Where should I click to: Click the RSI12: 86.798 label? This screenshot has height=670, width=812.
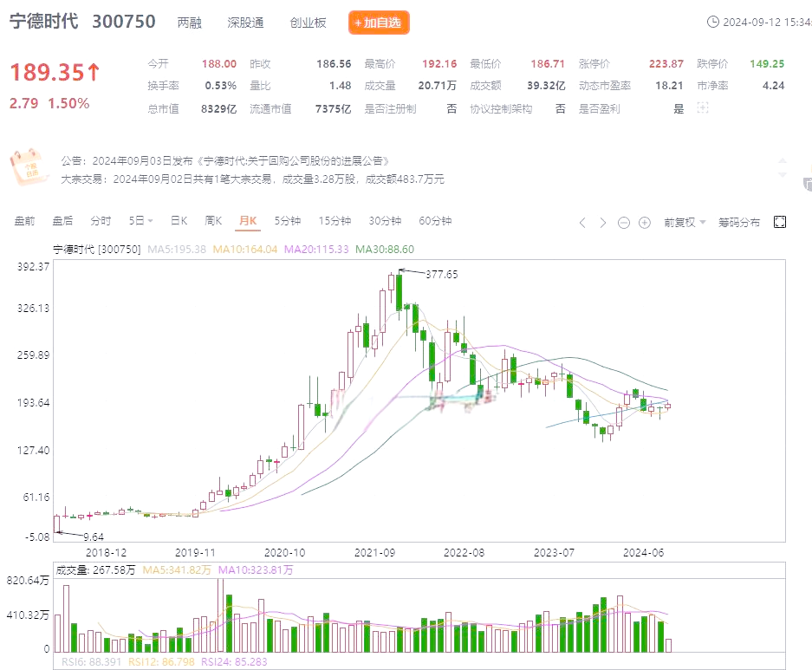(x=161, y=661)
